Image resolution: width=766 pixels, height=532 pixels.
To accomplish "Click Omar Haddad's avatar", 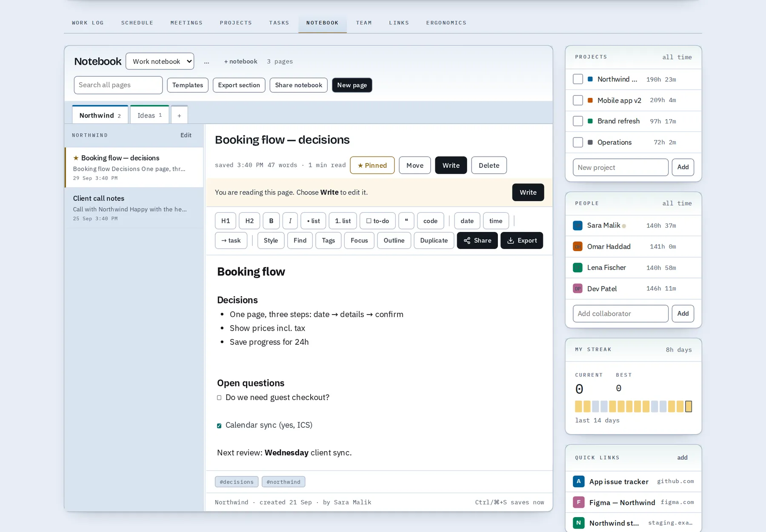I will coord(577,246).
